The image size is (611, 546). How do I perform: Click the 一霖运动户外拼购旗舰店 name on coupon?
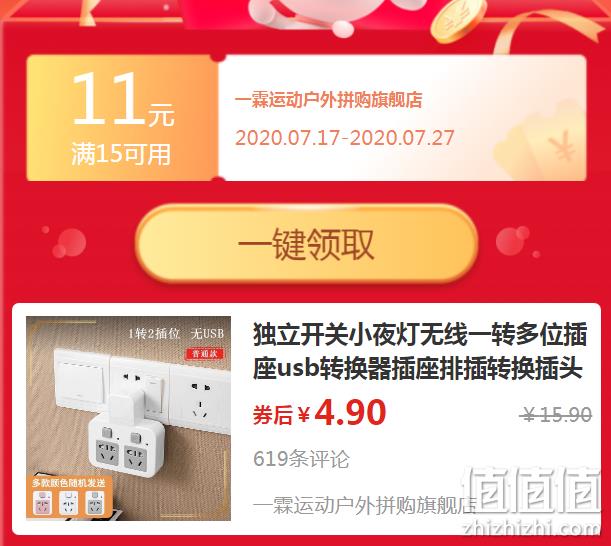328,100
